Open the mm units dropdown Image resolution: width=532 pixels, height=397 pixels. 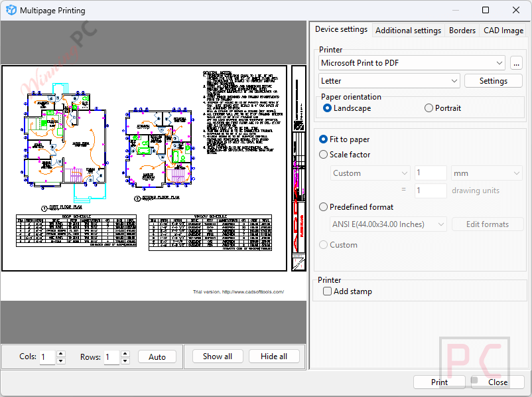click(486, 173)
